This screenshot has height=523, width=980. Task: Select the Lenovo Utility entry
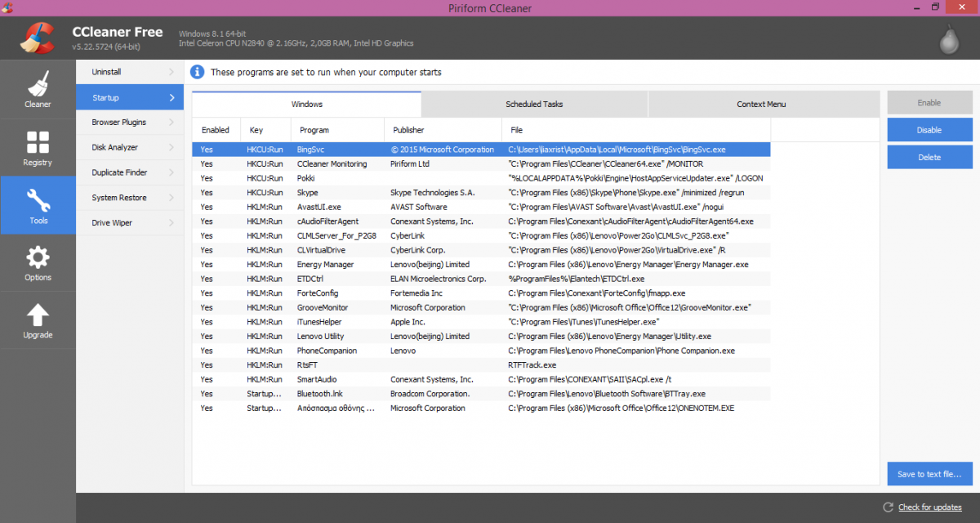(481, 336)
